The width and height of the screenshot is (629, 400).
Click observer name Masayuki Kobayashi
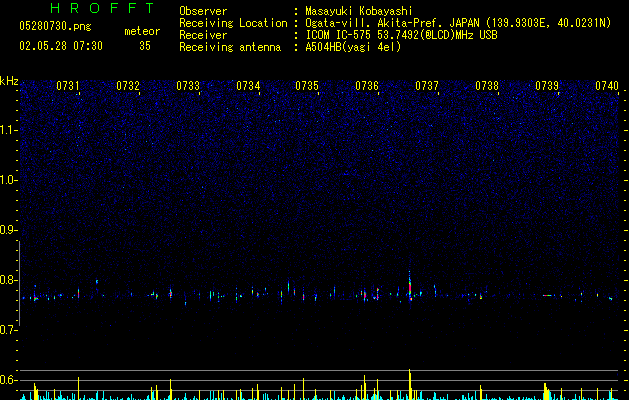pos(359,11)
